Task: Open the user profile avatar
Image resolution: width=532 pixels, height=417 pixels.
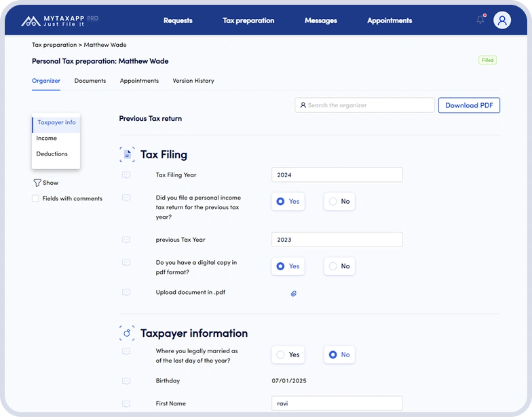Action: [x=502, y=20]
